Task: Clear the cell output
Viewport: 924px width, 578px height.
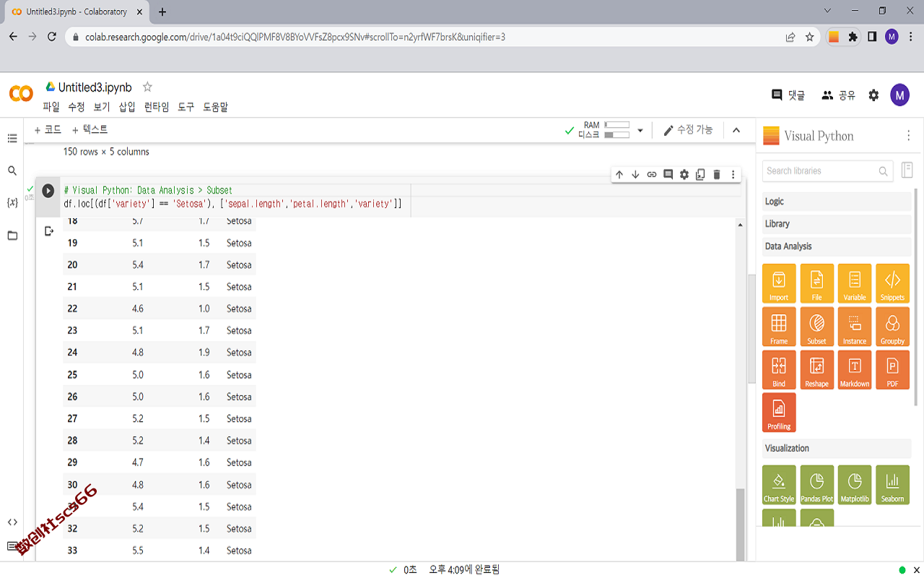Action: 49,231
